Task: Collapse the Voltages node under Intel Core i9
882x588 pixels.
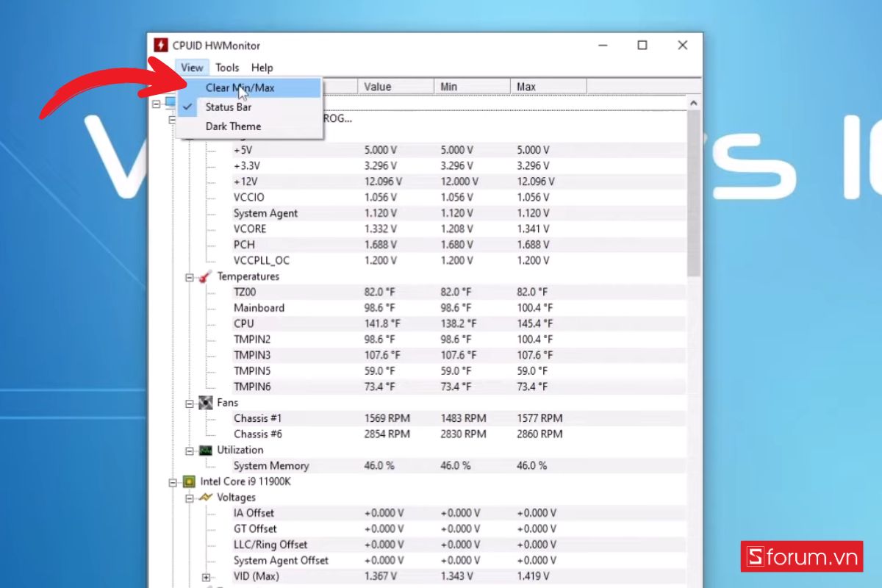Action: (x=189, y=498)
